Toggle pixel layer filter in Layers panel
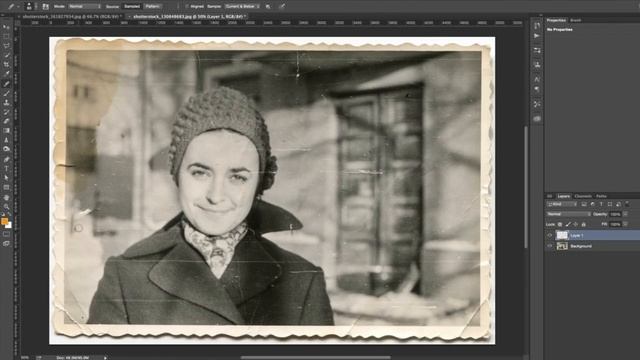 584,204
